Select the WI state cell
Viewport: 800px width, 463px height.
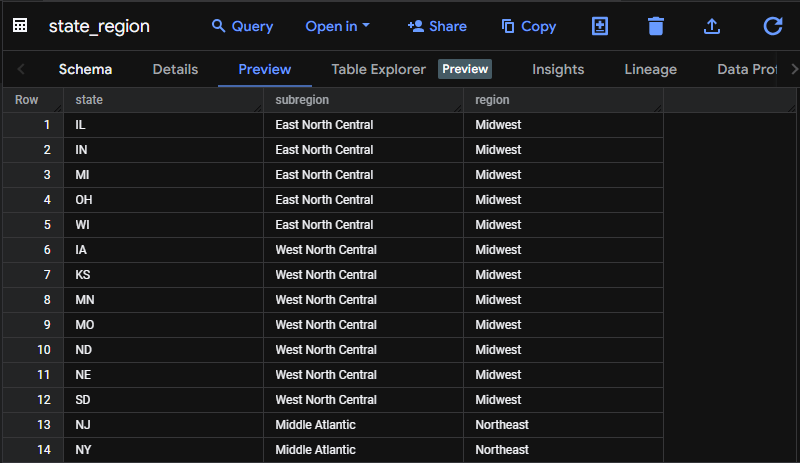[163, 225]
